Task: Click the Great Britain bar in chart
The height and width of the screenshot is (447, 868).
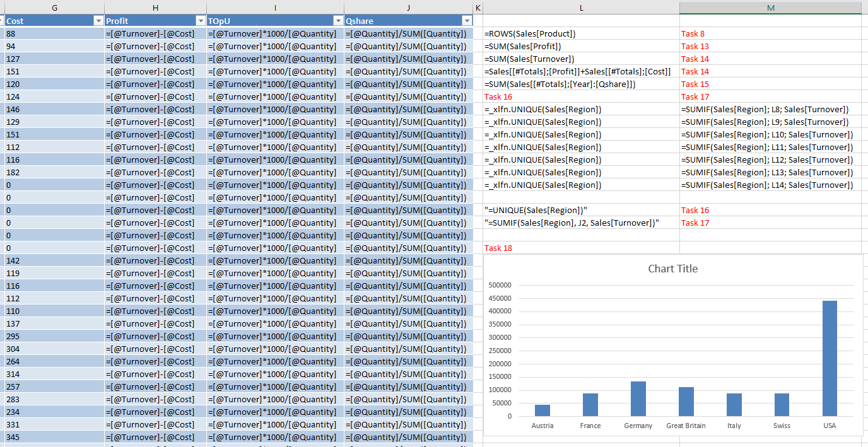Action: pyautogui.click(x=686, y=402)
